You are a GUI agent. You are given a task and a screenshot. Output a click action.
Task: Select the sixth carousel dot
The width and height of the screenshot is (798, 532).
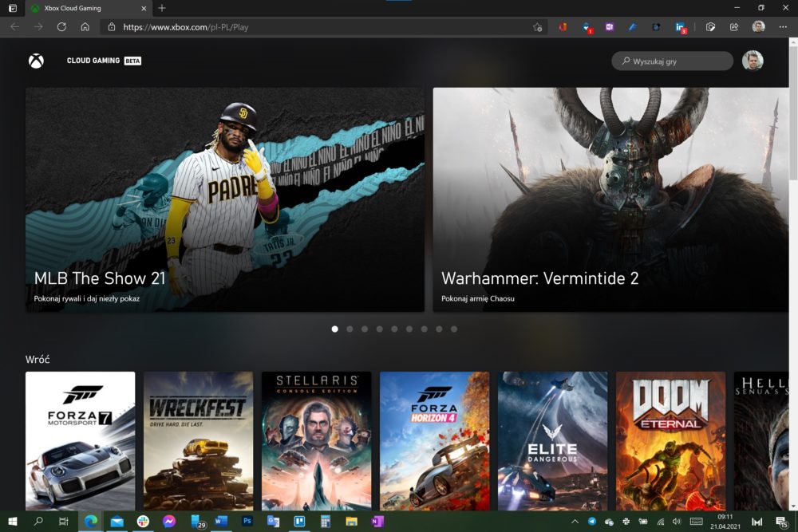(409, 329)
